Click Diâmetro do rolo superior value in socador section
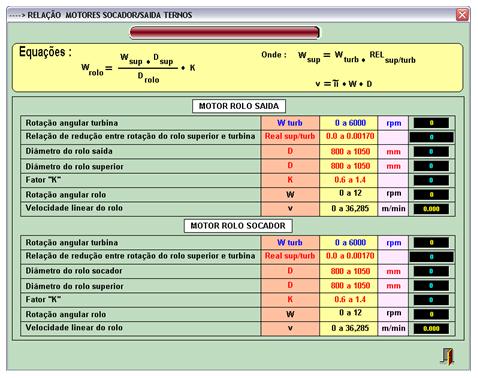The width and height of the screenshot is (478, 378). click(431, 286)
